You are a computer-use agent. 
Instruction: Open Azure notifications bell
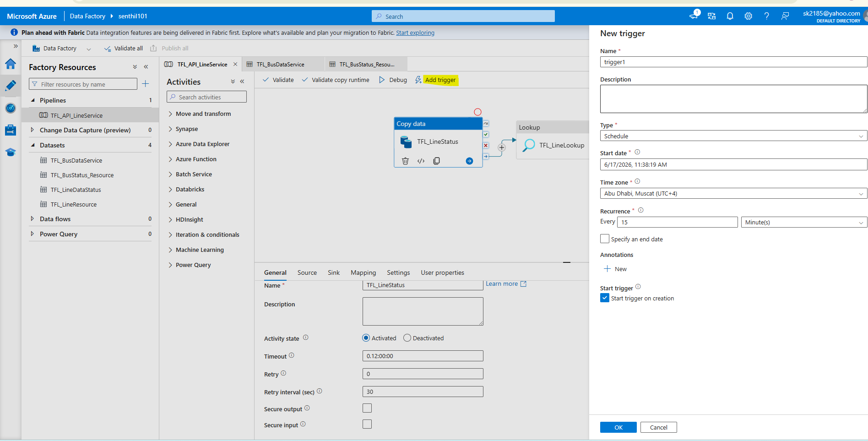click(730, 16)
